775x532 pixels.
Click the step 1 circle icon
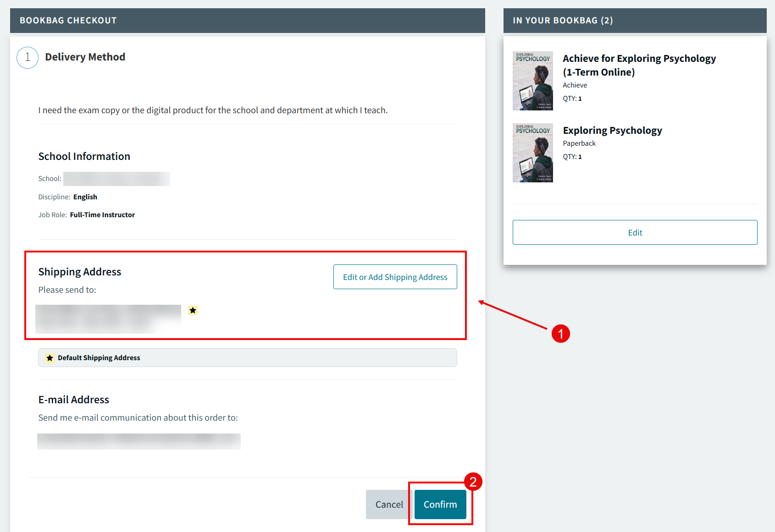click(x=28, y=57)
